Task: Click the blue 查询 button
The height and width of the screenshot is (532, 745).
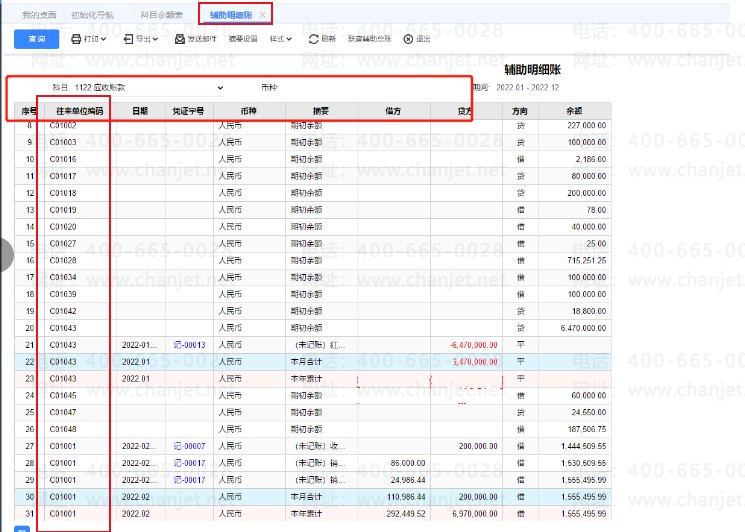Action: click(x=37, y=39)
